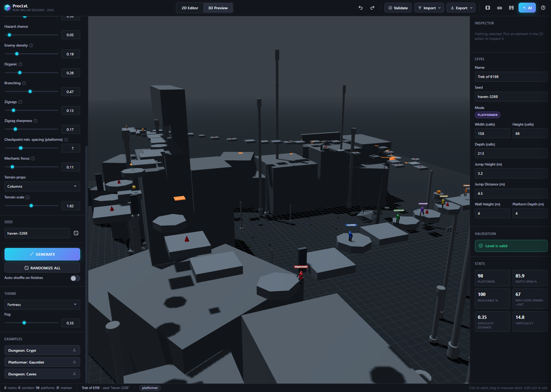Open the node graph layout icon

point(511,8)
